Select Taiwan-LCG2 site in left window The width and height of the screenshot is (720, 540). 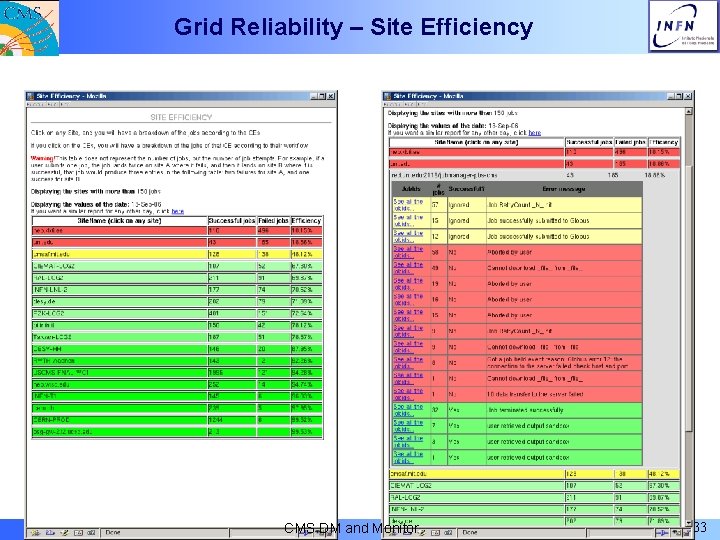(x=119, y=337)
